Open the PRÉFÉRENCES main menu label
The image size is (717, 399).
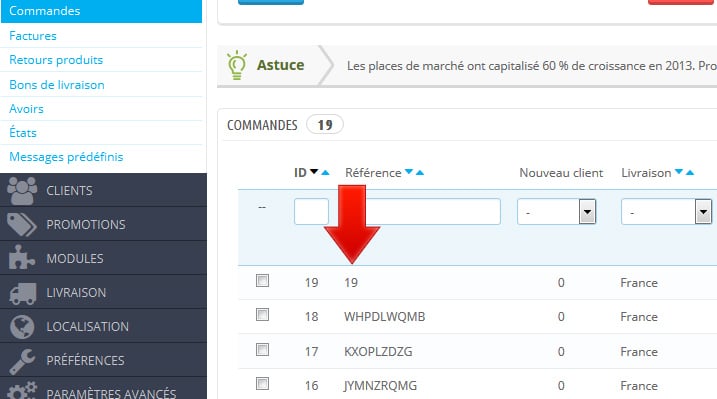click(x=86, y=360)
